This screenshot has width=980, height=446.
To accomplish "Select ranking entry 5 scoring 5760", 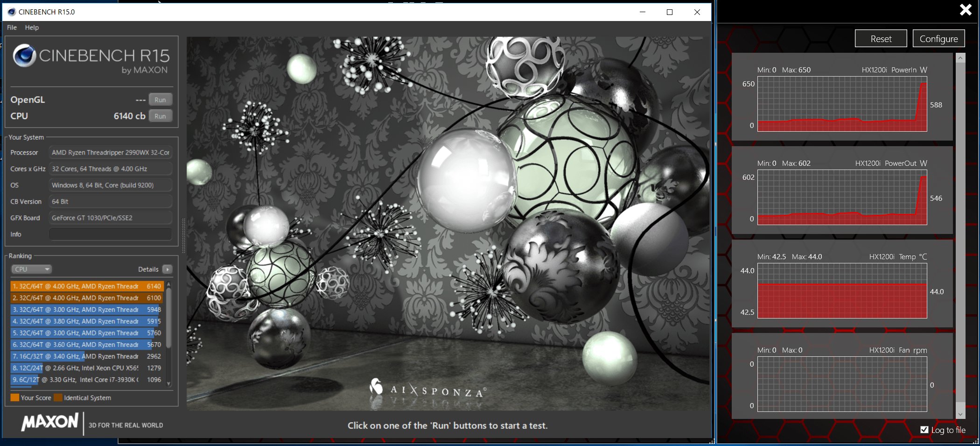I will [86, 333].
